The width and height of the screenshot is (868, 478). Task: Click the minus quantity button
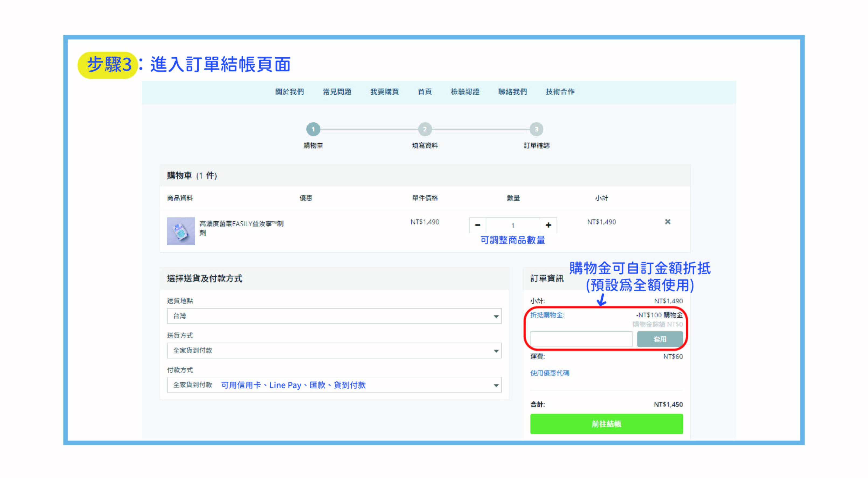477,225
